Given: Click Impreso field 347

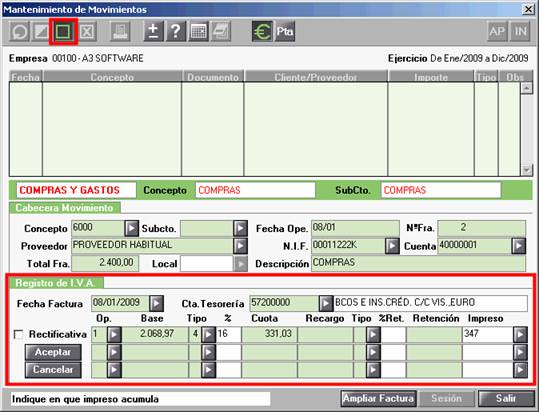Looking at the screenshot, I should 487,334.
